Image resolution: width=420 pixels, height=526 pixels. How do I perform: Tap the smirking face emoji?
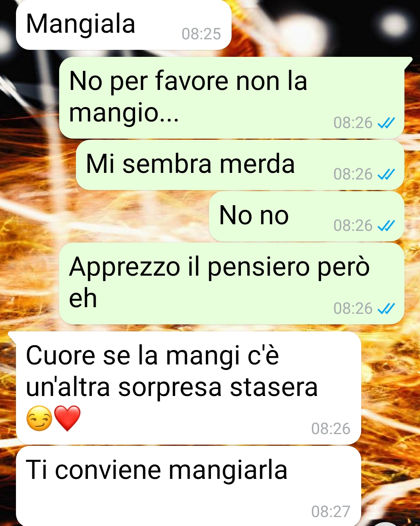tap(39, 419)
